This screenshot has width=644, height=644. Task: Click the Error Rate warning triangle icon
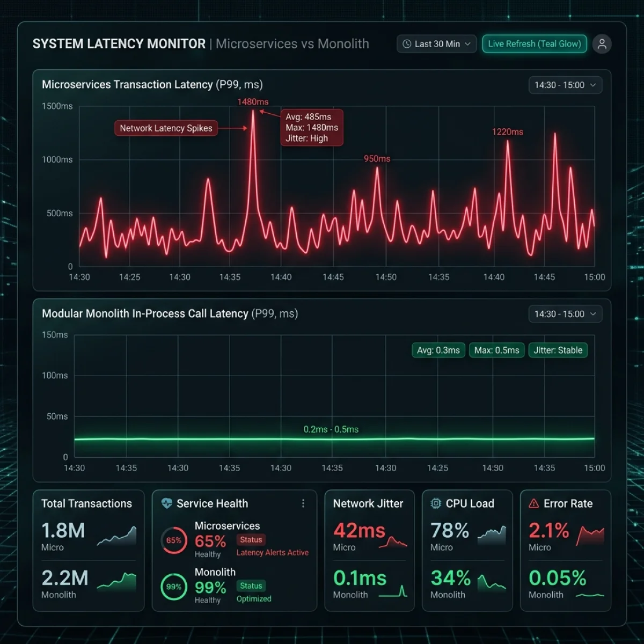533,503
